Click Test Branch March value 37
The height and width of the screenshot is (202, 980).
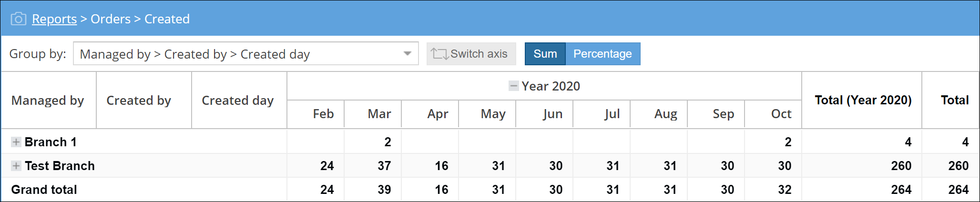(x=384, y=166)
